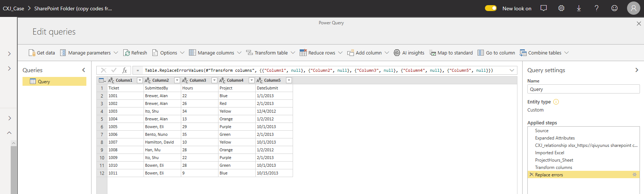
Task: Click the smiley feedback icon
Action: pos(614,8)
